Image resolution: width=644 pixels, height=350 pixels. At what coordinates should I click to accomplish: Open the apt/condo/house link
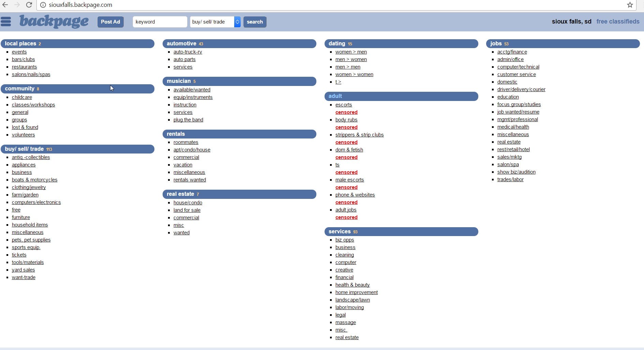(x=192, y=150)
